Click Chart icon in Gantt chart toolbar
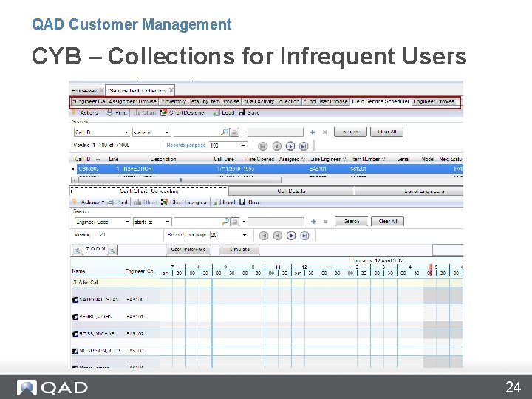Viewport: 532px width, 399px height. coord(137,202)
